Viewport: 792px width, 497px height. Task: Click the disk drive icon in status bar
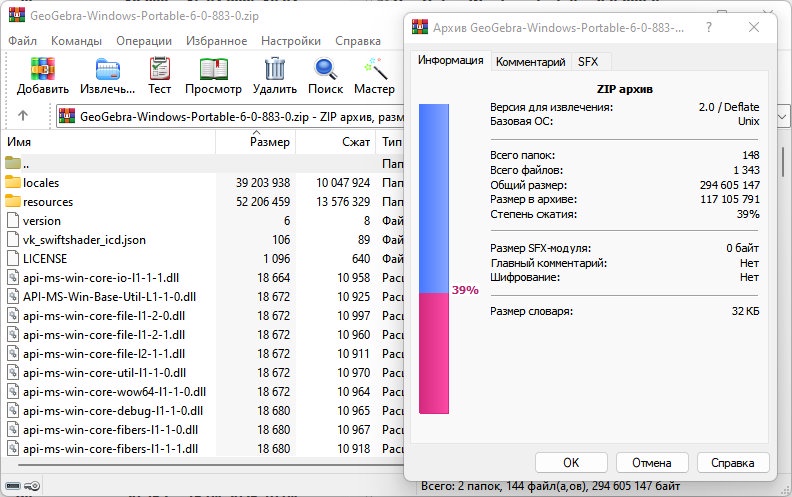pyautogui.click(x=13, y=486)
